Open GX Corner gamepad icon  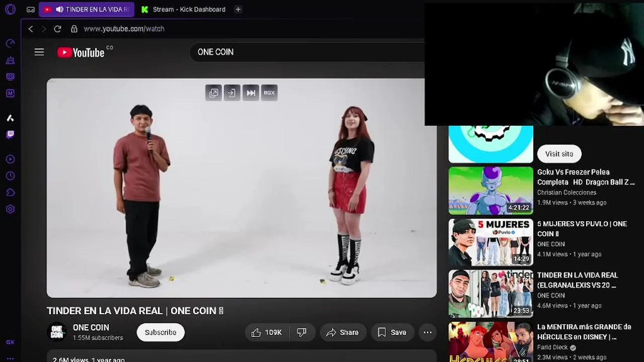click(x=31, y=10)
